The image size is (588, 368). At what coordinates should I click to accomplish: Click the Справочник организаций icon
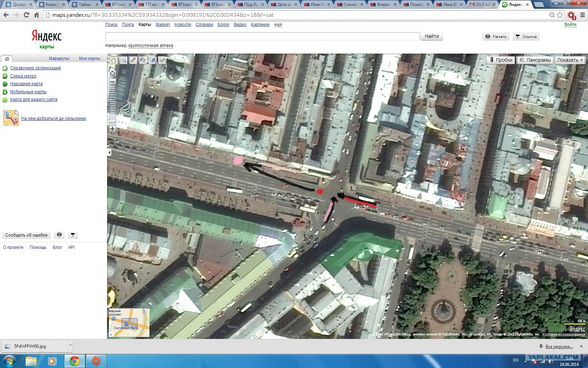(5, 68)
